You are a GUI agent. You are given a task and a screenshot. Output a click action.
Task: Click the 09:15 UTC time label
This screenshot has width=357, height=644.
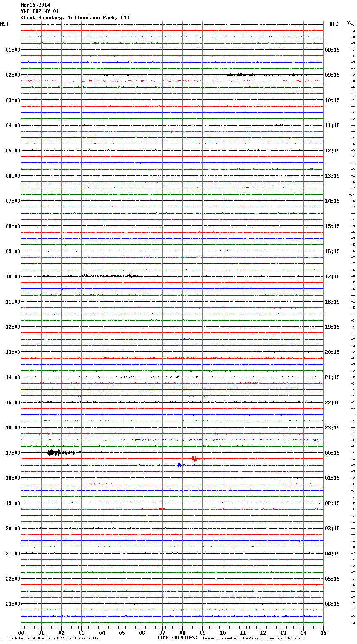tap(332, 75)
